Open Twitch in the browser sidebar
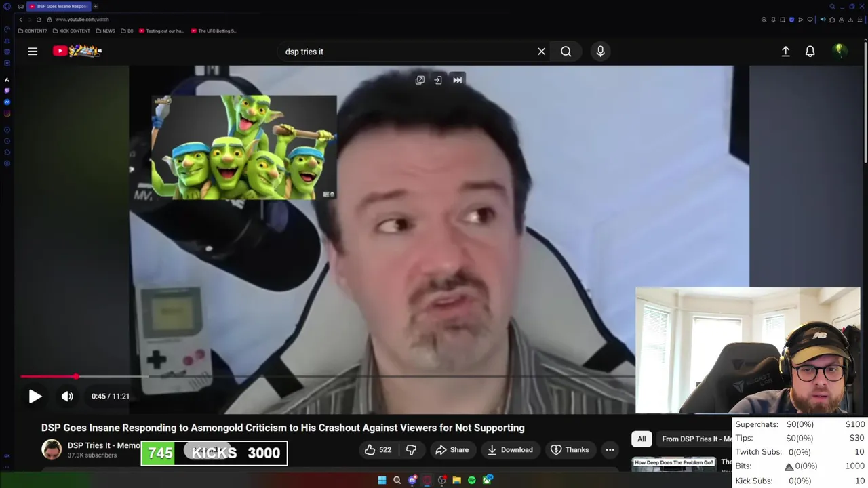 7,90
